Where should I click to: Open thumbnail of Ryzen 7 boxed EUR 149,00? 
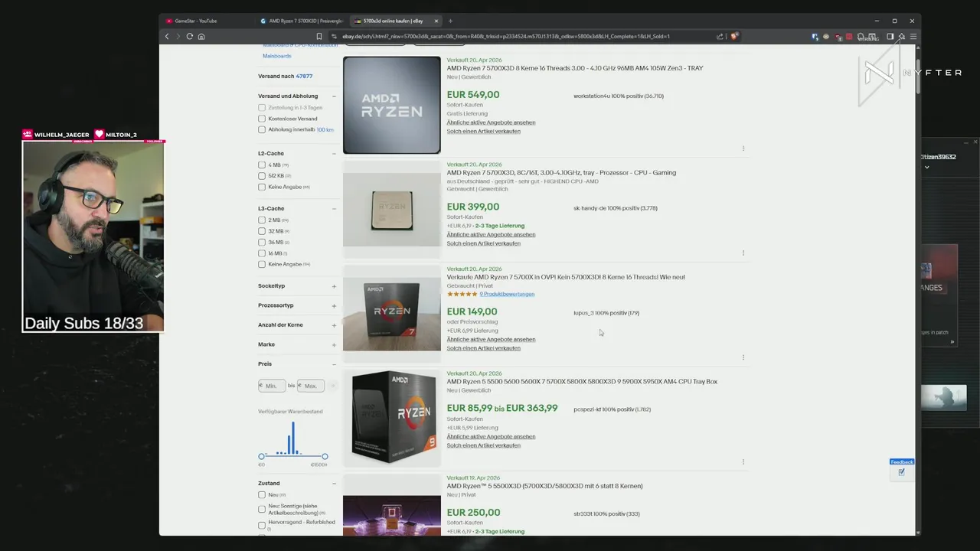coord(392,314)
